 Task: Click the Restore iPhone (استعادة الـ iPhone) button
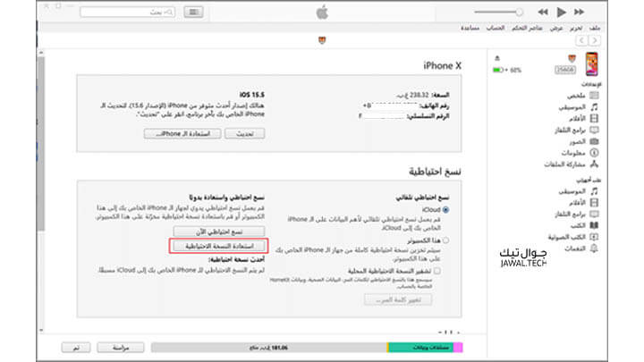coord(182,134)
